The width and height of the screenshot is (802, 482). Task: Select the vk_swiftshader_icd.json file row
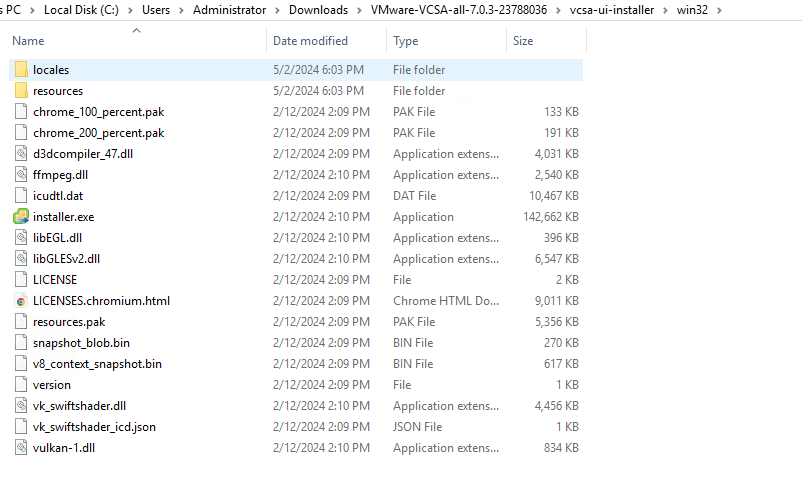click(296, 427)
